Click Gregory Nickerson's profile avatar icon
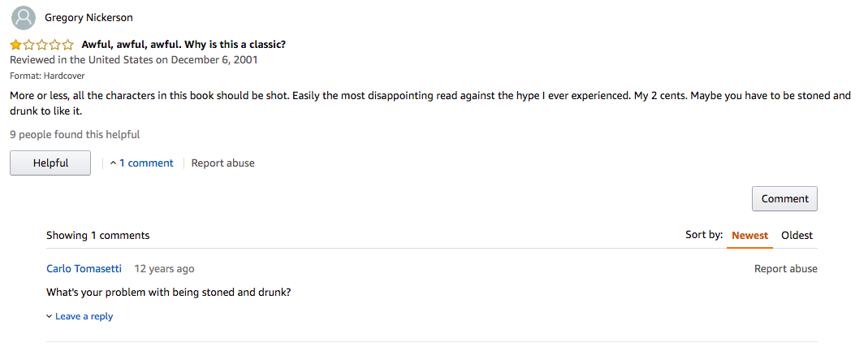868x356 pixels. [24, 17]
